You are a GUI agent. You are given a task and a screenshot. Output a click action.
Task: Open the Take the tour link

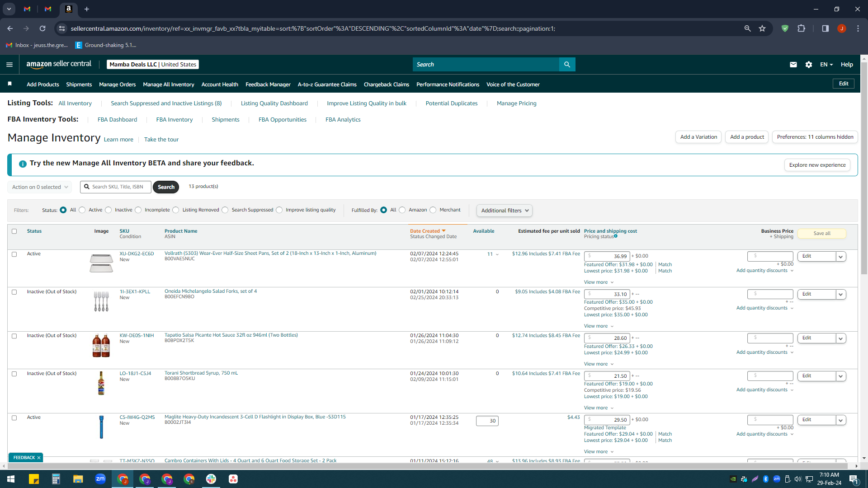(161, 140)
